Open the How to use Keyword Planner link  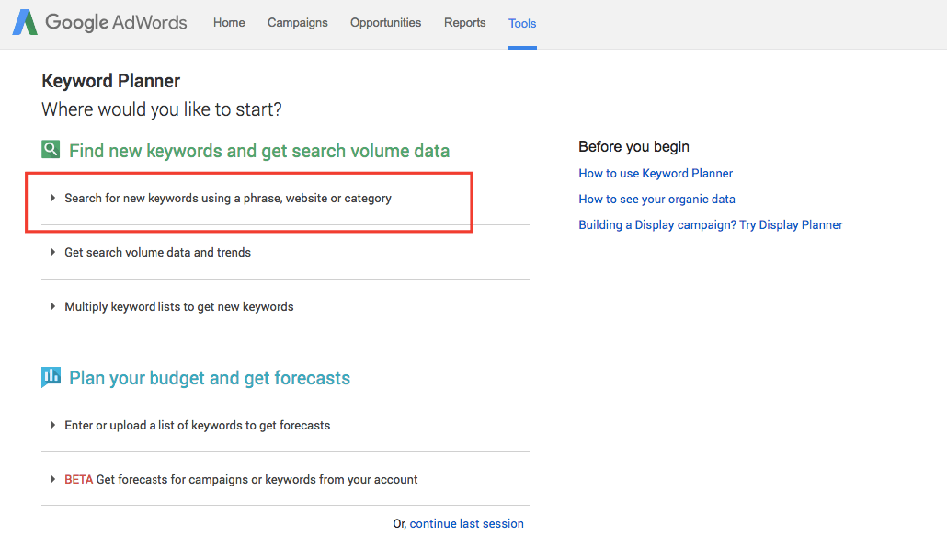click(656, 173)
